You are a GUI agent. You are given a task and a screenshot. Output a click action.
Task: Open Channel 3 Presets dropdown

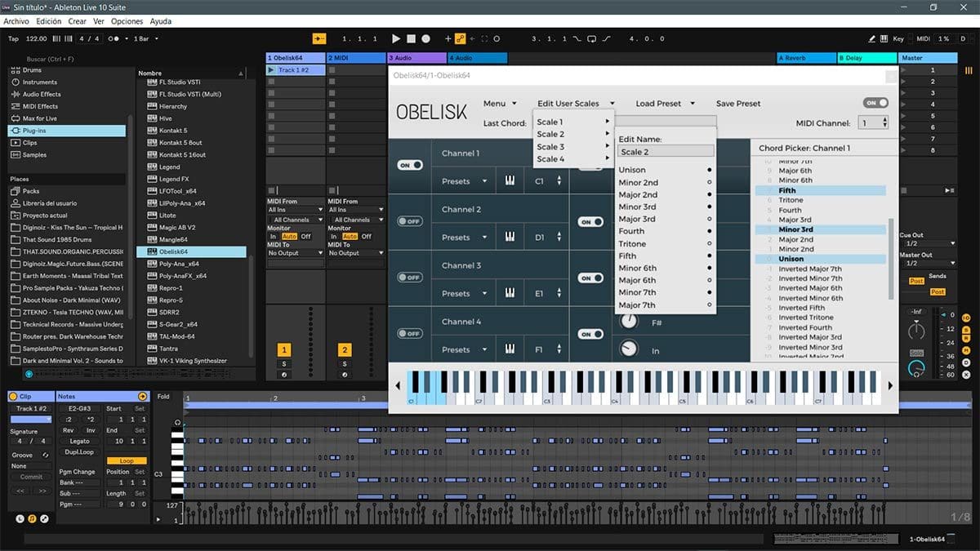coord(464,294)
